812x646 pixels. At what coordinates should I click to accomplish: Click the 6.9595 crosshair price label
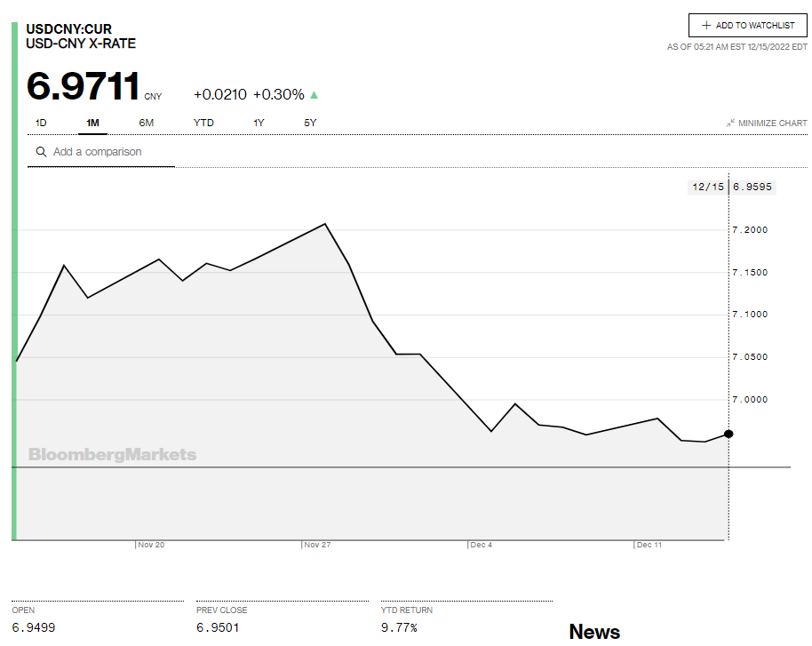(x=752, y=187)
